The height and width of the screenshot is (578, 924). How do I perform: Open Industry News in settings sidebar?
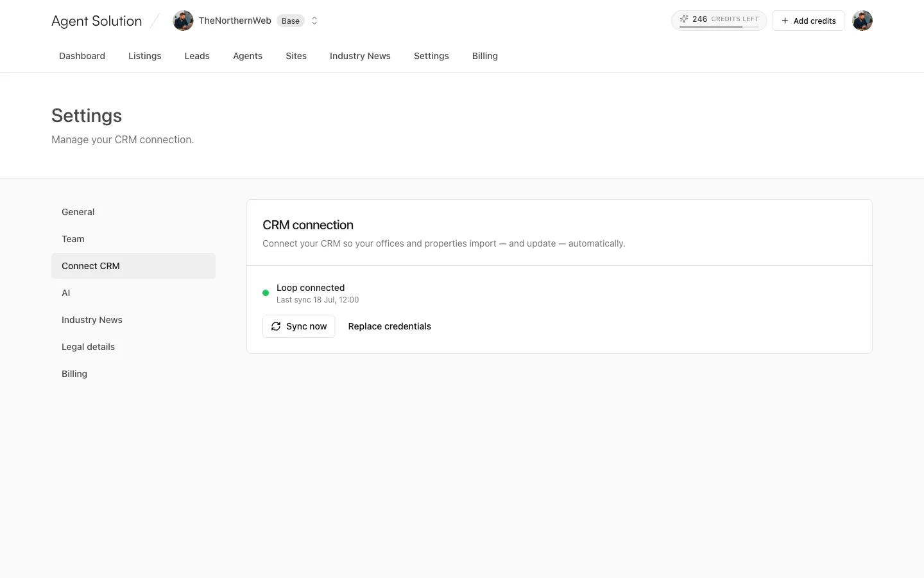pyautogui.click(x=133, y=320)
